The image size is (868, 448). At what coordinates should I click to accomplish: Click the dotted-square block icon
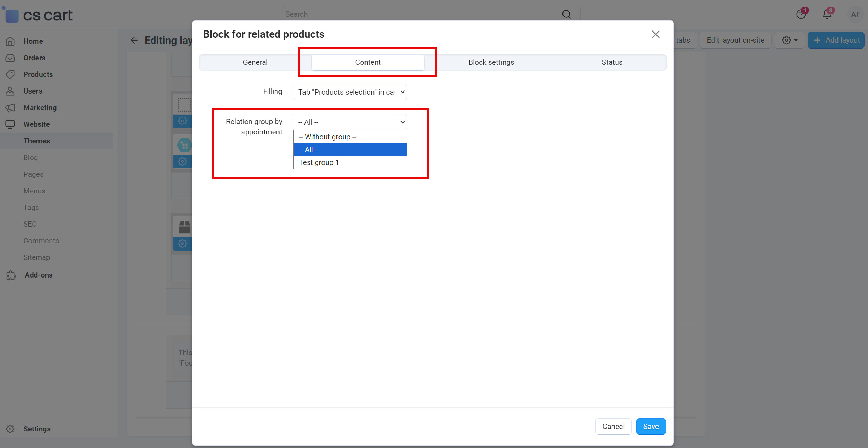click(184, 104)
